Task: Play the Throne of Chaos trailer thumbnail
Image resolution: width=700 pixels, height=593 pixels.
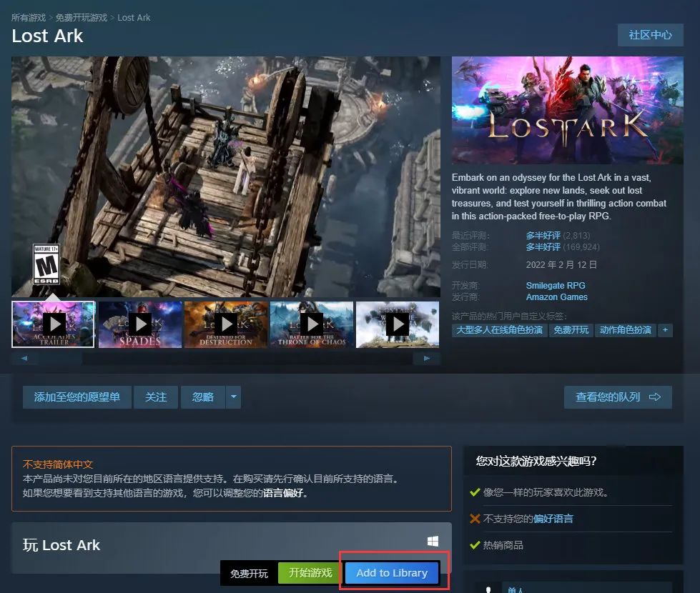Action: tap(312, 324)
